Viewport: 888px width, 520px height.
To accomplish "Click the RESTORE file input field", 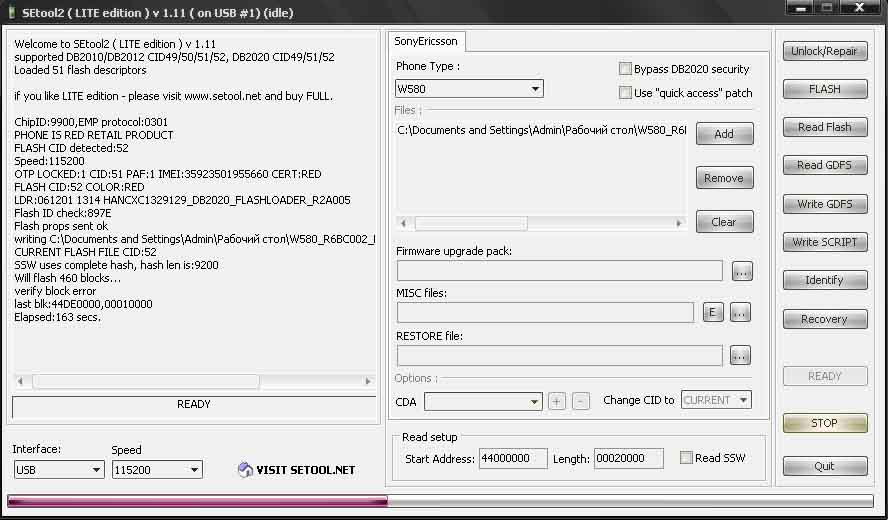I will [x=560, y=355].
